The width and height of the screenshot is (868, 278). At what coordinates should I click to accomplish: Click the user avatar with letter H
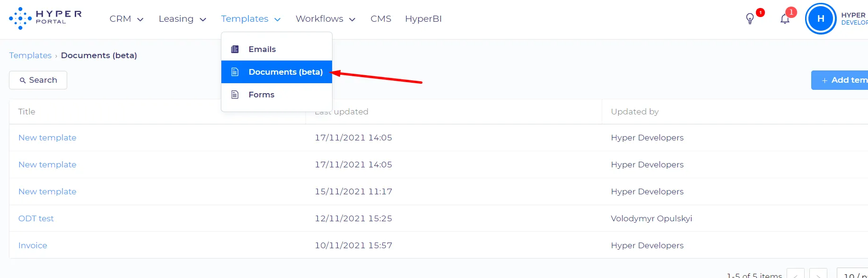pos(821,19)
